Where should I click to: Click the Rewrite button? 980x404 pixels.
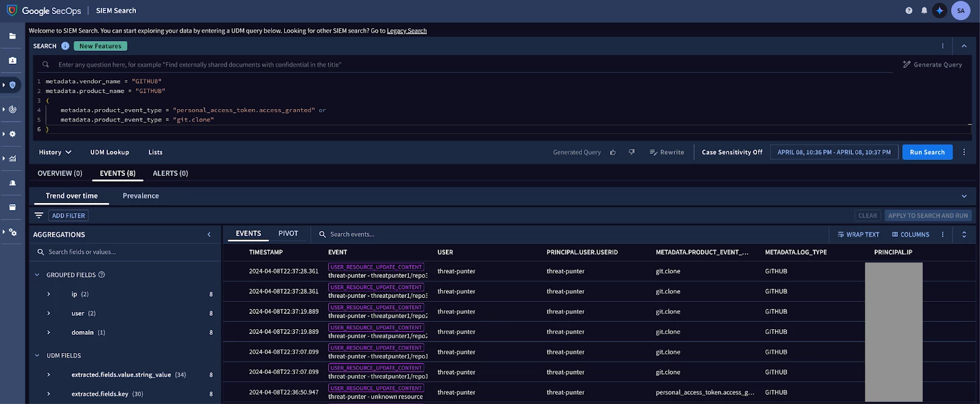click(x=666, y=152)
